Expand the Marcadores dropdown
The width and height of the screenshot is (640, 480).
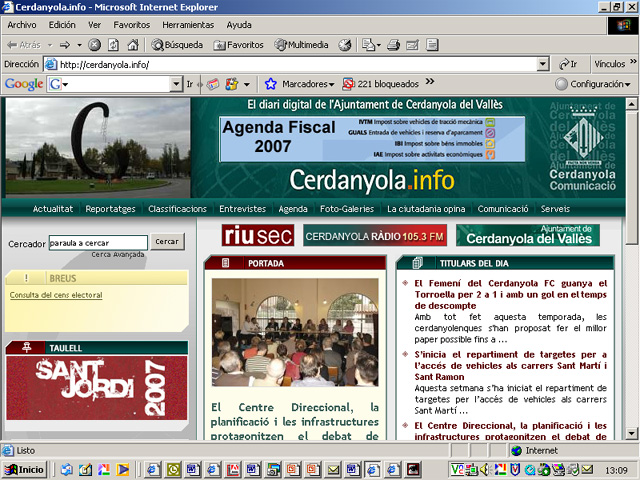(331, 84)
